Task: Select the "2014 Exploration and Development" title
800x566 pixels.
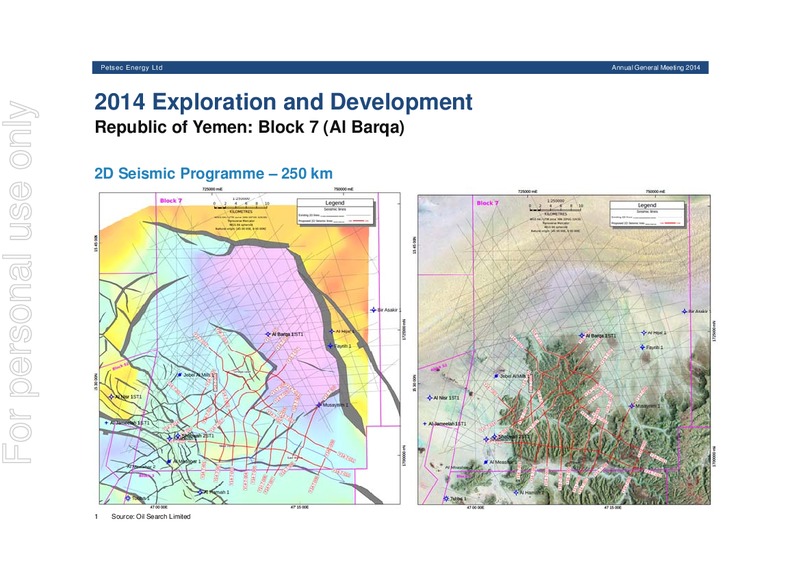Action: click(x=284, y=102)
